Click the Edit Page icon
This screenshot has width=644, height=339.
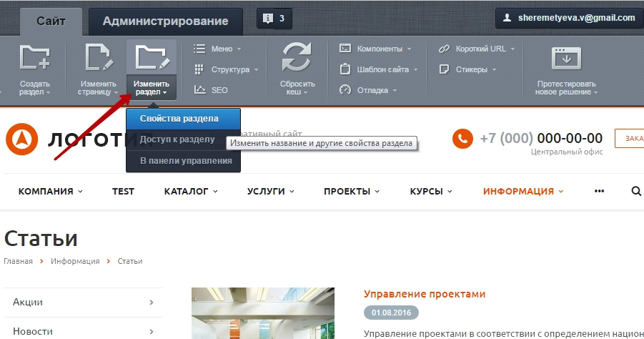point(98,59)
